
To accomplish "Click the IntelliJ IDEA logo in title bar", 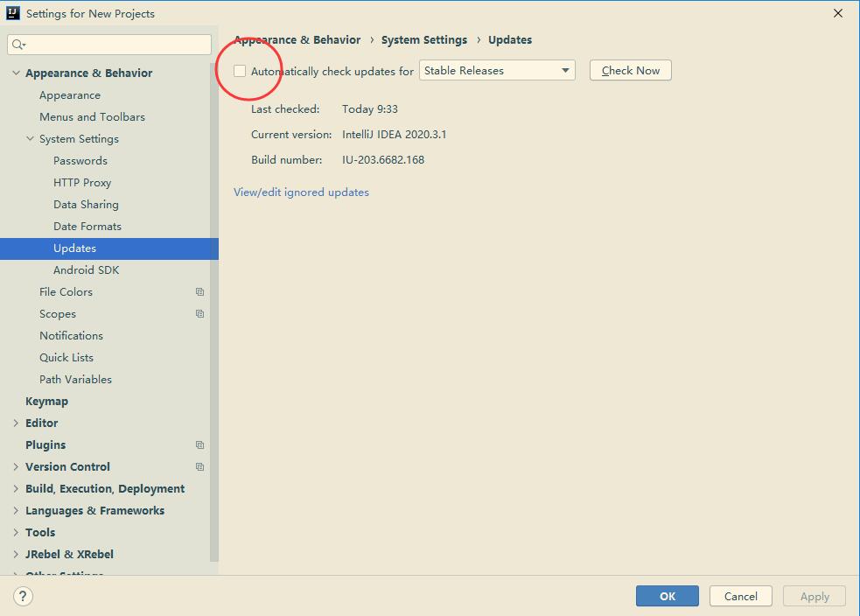I will click(x=12, y=13).
